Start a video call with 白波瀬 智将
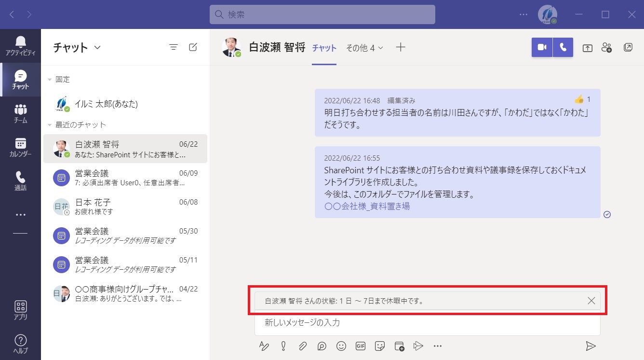Screen dimensions: 644x360 [x=542, y=47]
